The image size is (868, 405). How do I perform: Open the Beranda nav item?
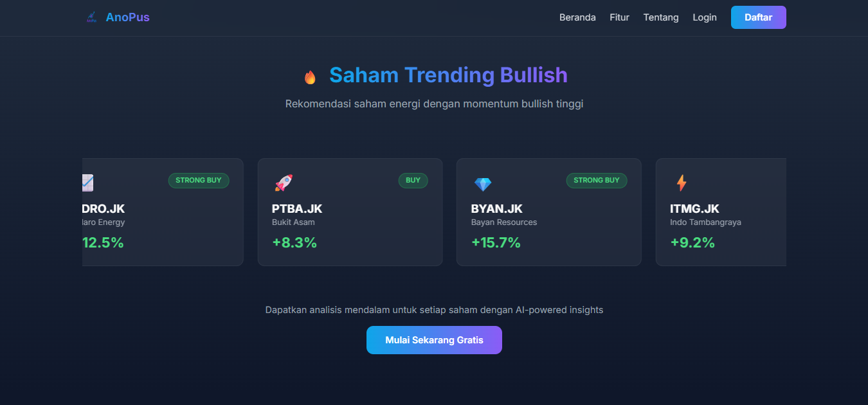(577, 17)
